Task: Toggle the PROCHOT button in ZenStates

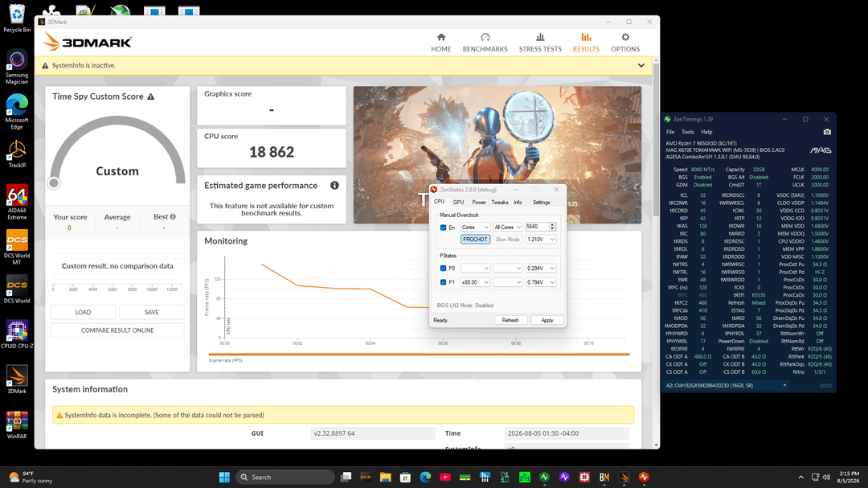Action: click(475, 240)
